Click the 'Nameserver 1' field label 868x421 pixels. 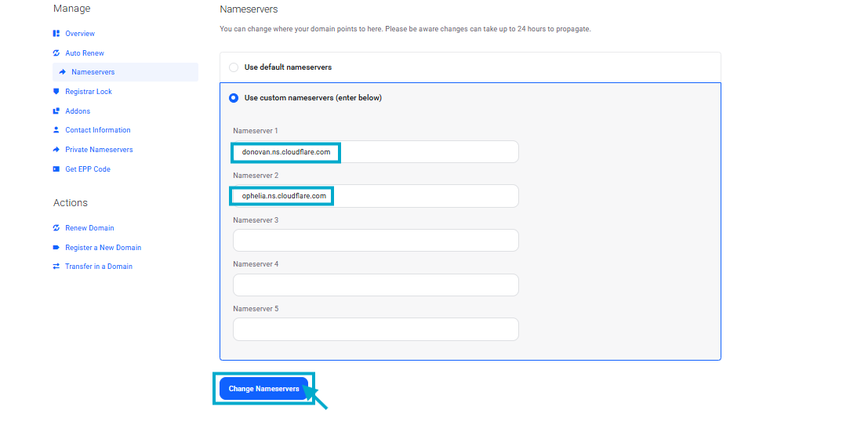click(255, 131)
